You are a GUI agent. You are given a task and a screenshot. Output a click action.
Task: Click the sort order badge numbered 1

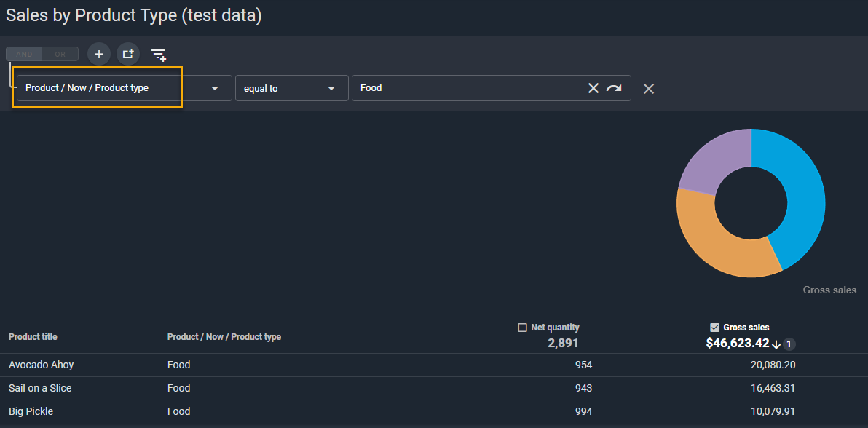[x=789, y=344]
